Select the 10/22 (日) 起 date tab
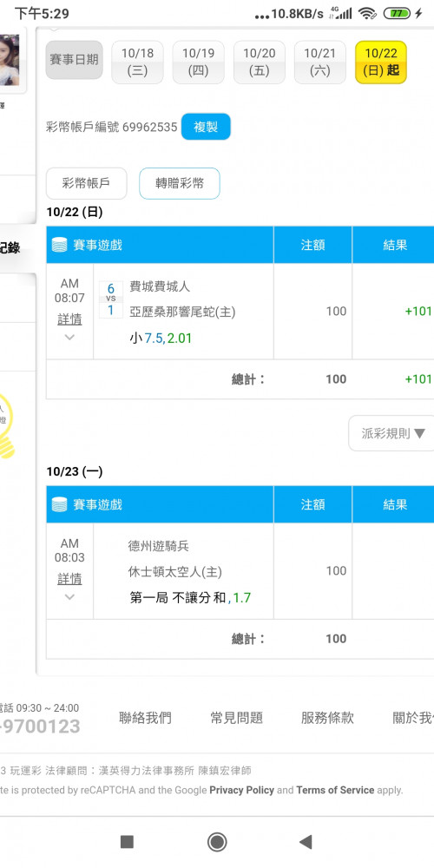 click(x=381, y=62)
